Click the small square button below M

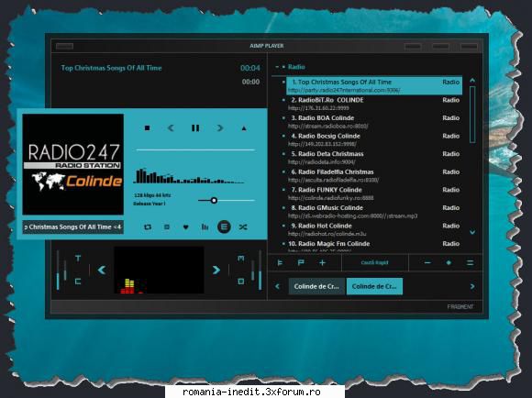(x=241, y=282)
